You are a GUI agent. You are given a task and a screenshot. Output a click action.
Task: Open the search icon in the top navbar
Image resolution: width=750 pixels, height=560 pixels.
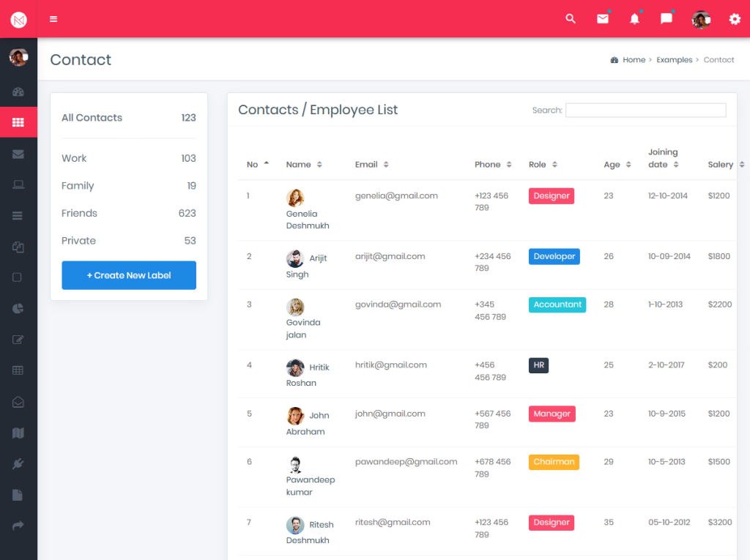(x=571, y=19)
